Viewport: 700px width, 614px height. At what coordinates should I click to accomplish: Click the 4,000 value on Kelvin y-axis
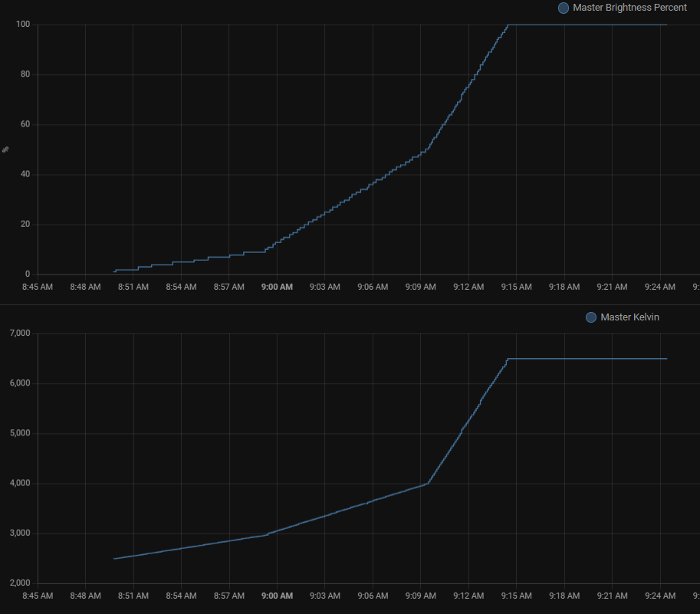tap(18, 484)
